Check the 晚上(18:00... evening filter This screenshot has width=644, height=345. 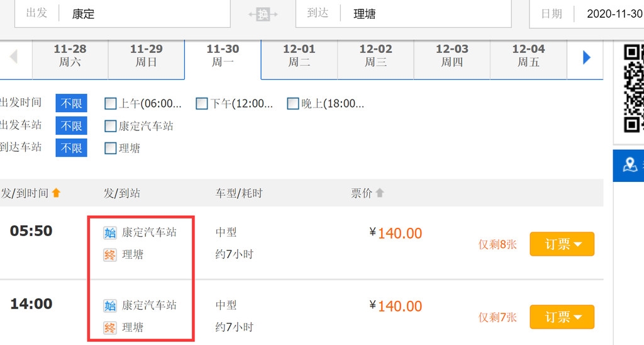(293, 104)
